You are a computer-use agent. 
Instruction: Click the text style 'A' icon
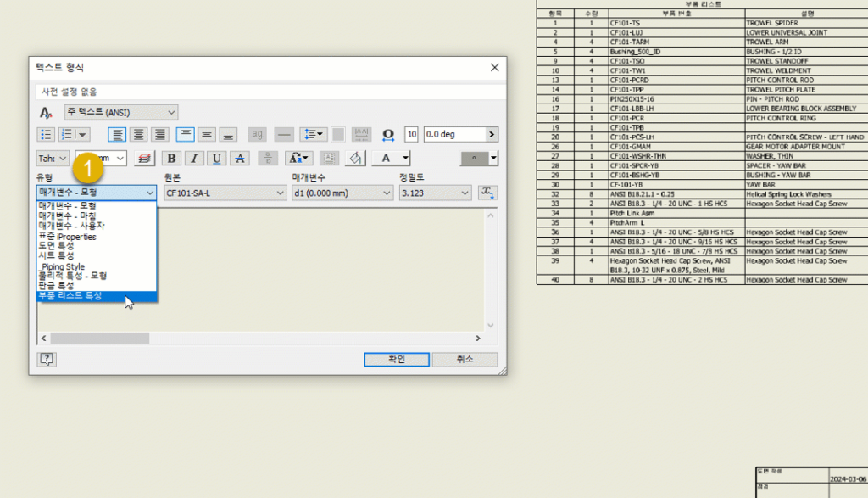[x=46, y=113]
